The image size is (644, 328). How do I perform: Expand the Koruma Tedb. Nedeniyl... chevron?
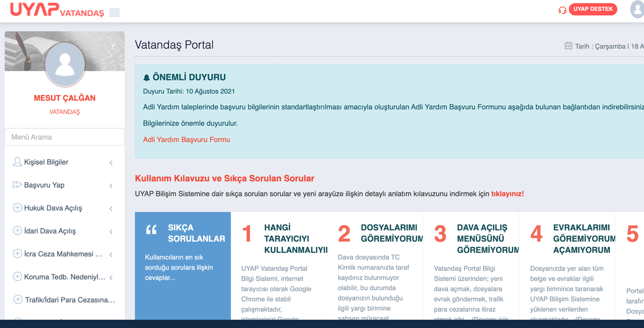(111, 277)
